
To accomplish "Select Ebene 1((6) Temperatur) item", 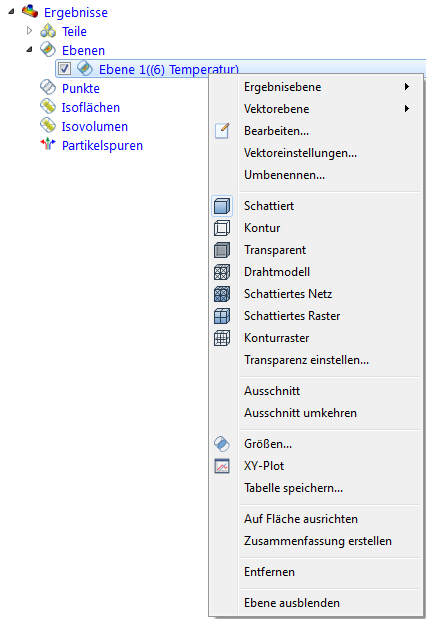I will click(x=169, y=69).
